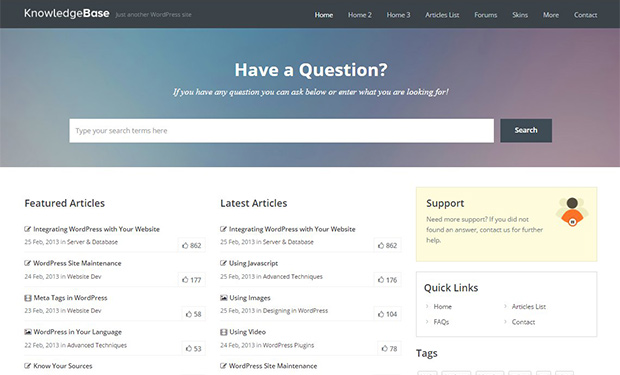Click the support agent avatar icon
Viewport: 620px width, 375px height.
click(x=572, y=212)
